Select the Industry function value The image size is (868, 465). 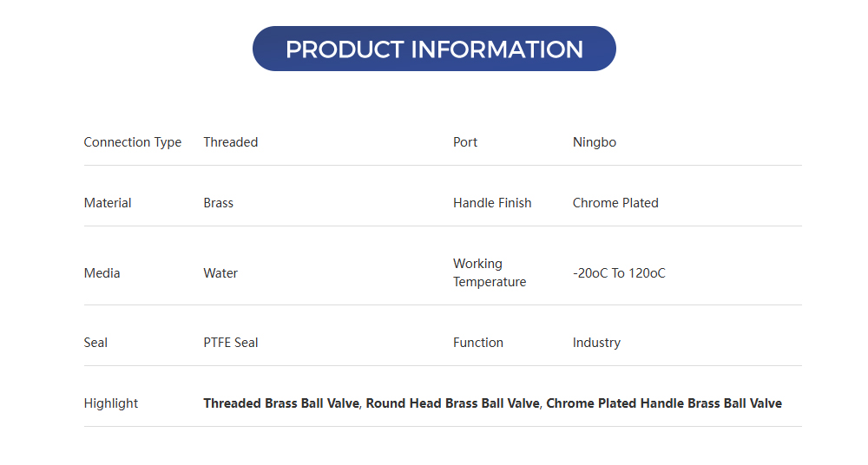pos(596,343)
